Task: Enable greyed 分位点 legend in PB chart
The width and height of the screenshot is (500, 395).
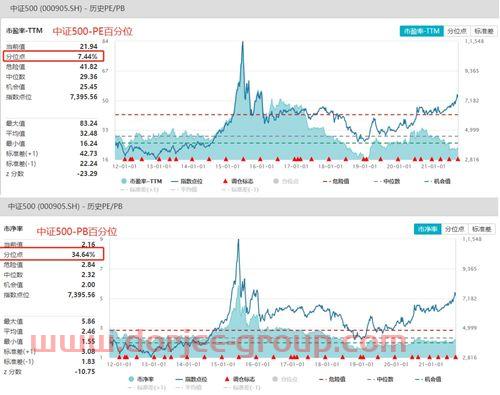Action: (286, 379)
